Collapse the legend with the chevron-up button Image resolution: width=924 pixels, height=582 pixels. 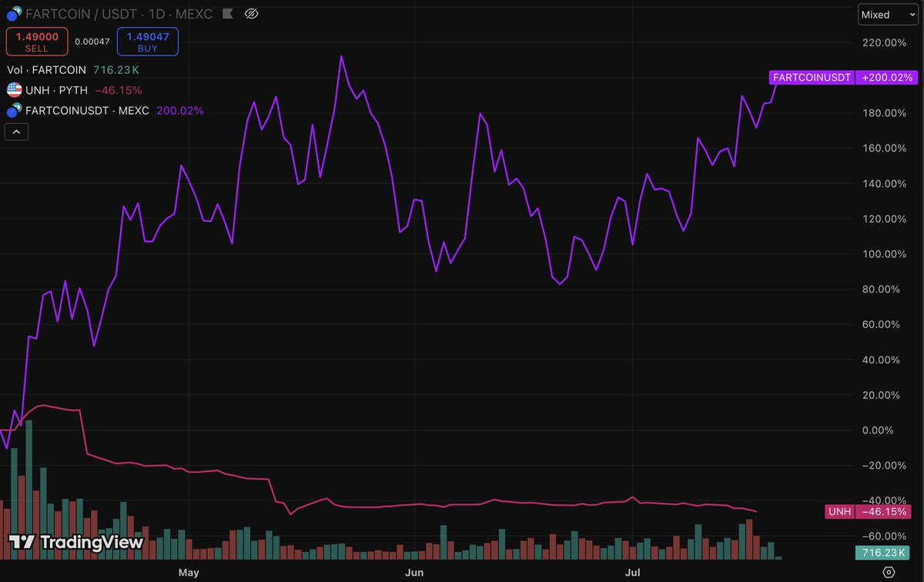[x=17, y=132]
